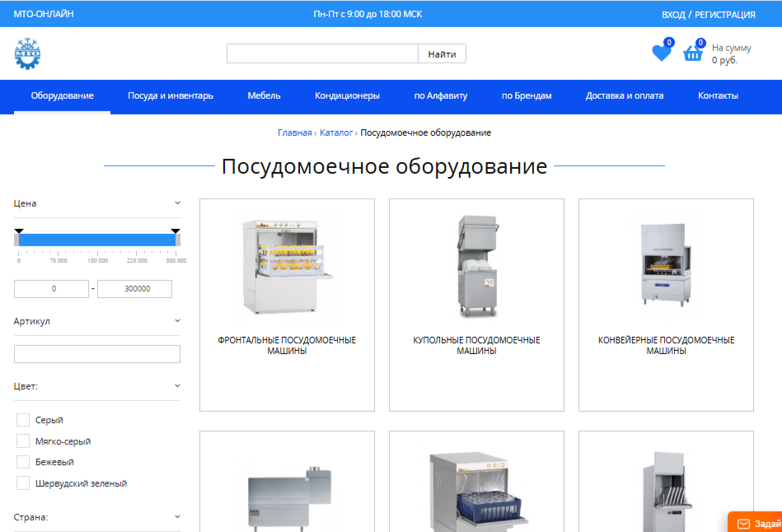The image size is (782, 532).
Task: Open the Посуда и инвентарь menu
Action: point(170,96)
